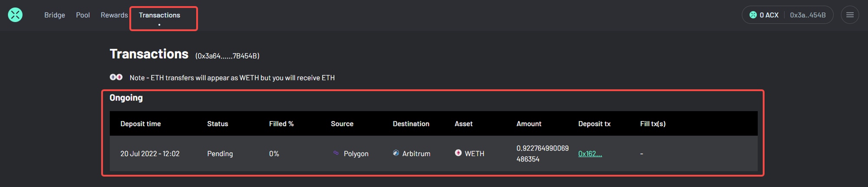The height and width of the screenshot is (187, 868).
Task: Go to the Rewards tab
Action: pyautogui.click(x=114, y=15)
